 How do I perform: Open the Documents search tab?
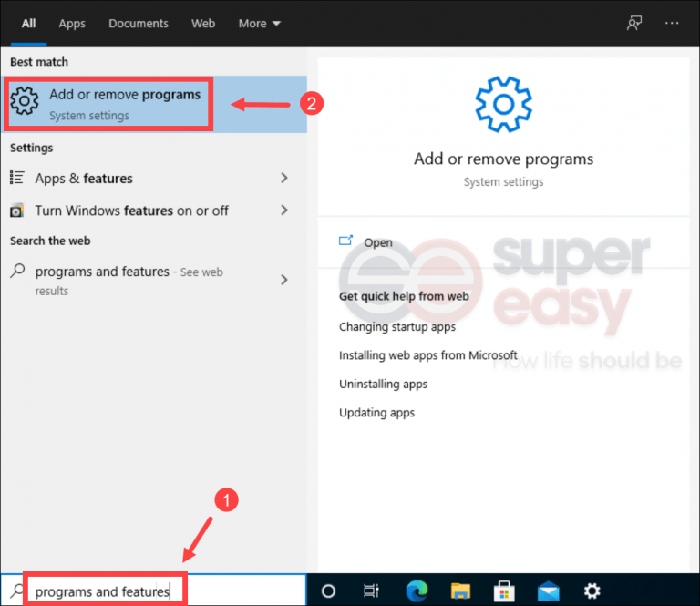coord(139,23)
